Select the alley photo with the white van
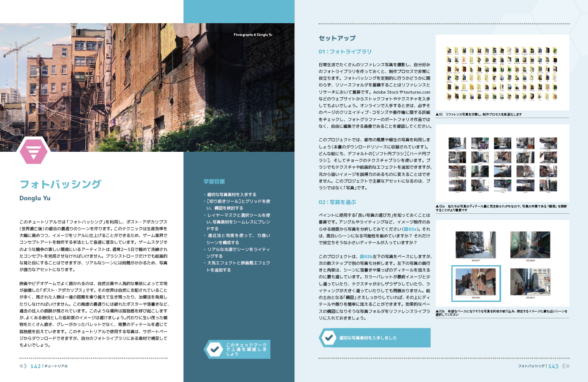This screenshot has height=382, width=588. [475, 245]
